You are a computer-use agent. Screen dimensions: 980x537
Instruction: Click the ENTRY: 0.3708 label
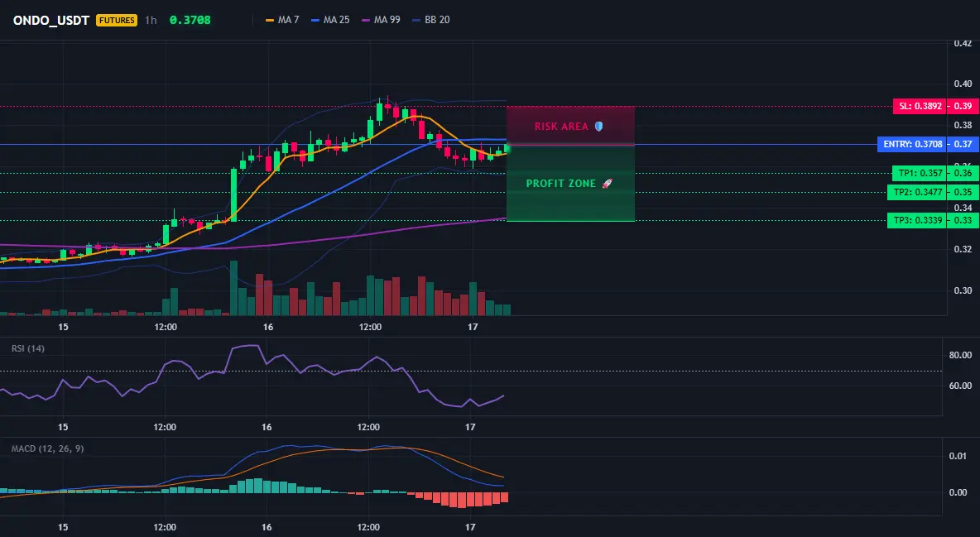click(x=912, y=145)
